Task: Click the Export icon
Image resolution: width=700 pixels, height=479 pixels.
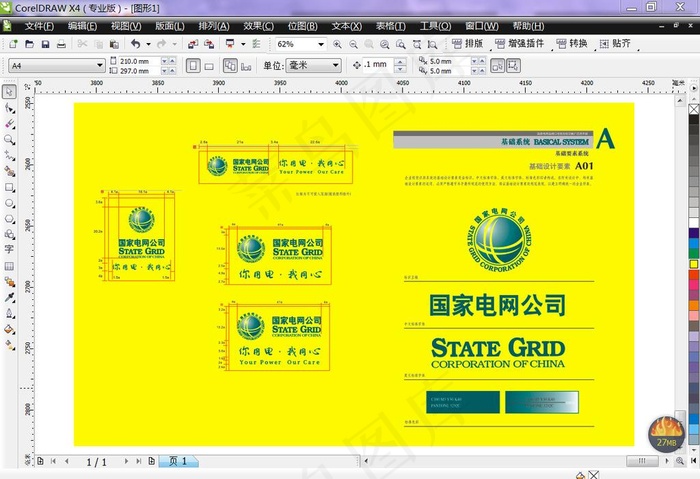Action: point(209,44)
